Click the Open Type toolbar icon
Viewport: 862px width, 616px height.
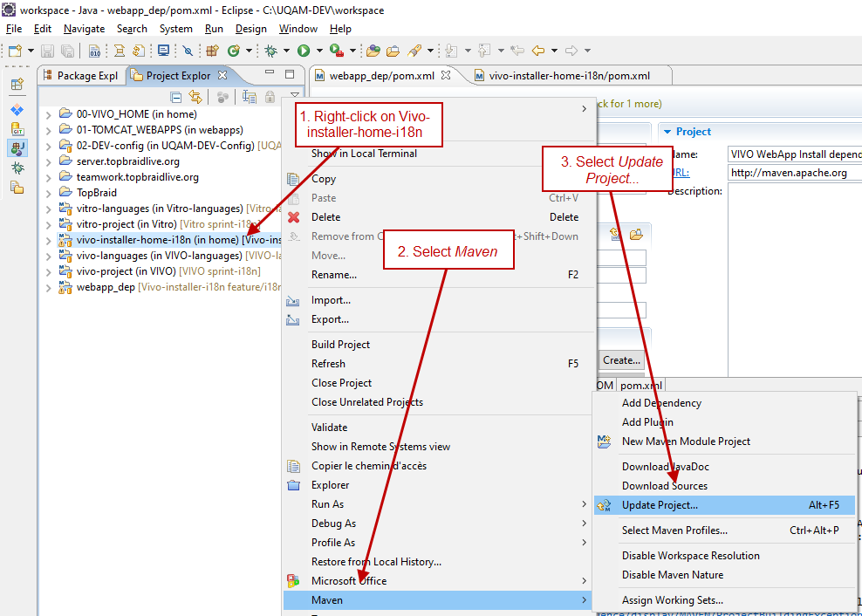tap(373, 51)
